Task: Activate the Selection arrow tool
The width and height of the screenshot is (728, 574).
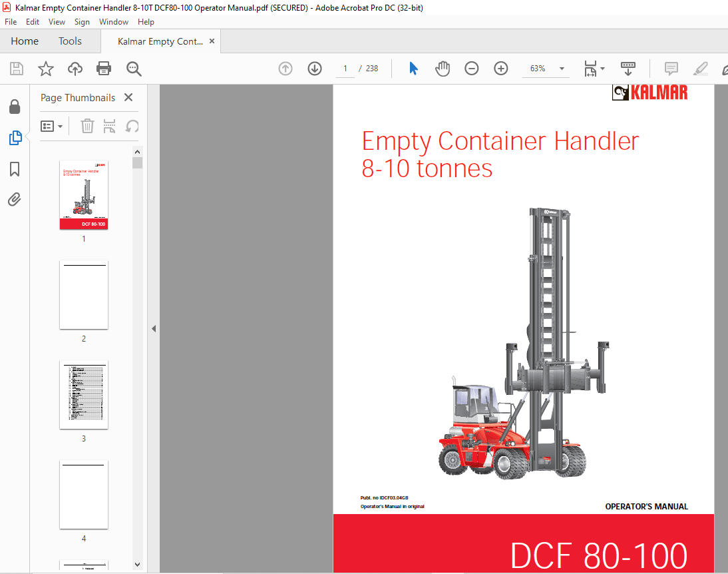Action: pos(413,69)
